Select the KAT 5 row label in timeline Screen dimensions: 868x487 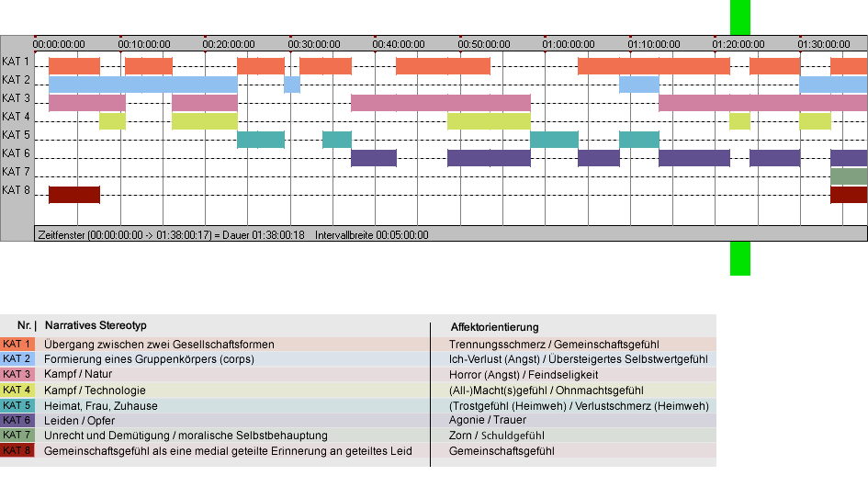16,135
